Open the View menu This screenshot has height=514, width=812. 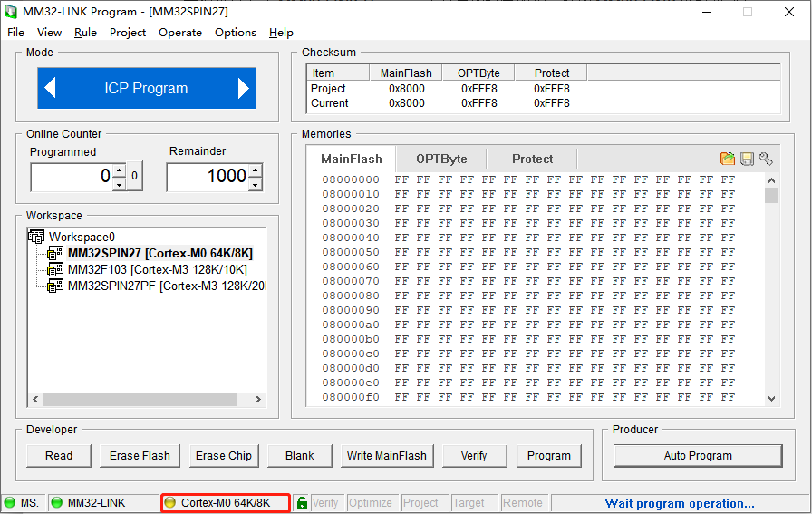click(x=49, y=32)
